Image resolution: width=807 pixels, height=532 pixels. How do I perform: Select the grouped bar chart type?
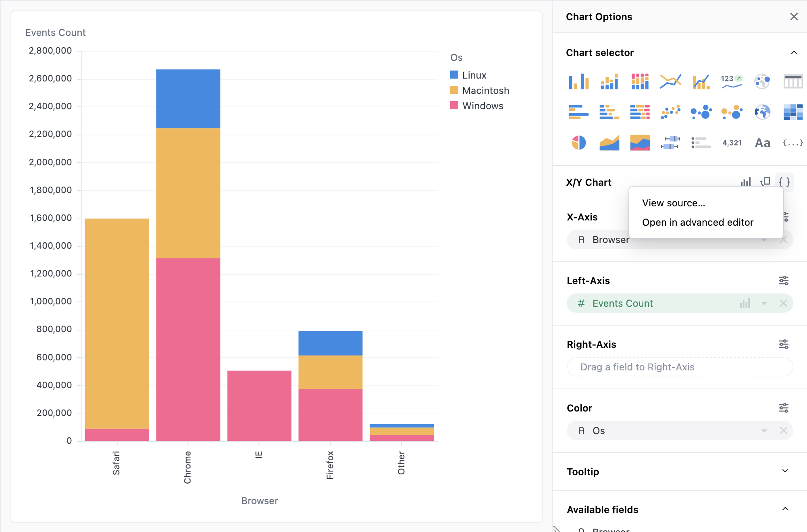578,81
